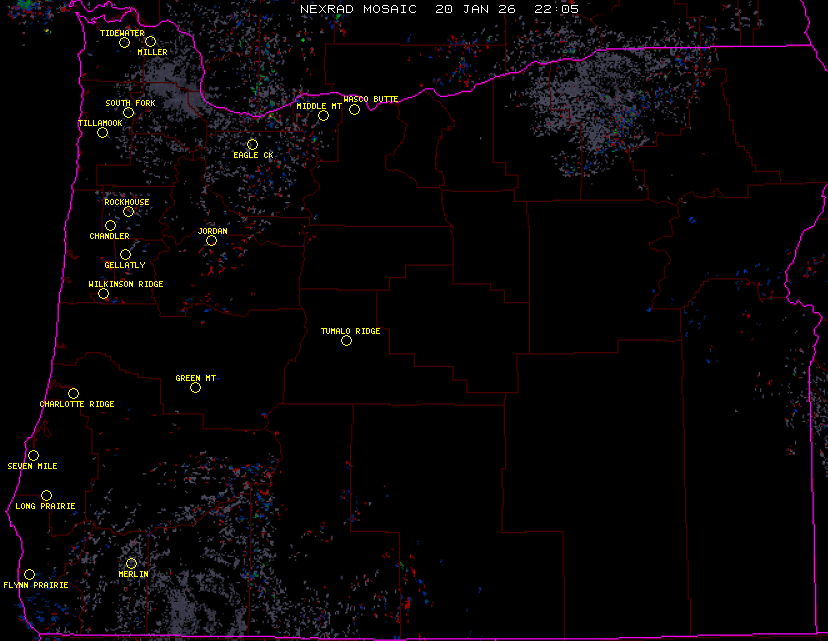Click the Jordan station circle marker
This screenshot has width=828, height=641.
coord(211,240)
